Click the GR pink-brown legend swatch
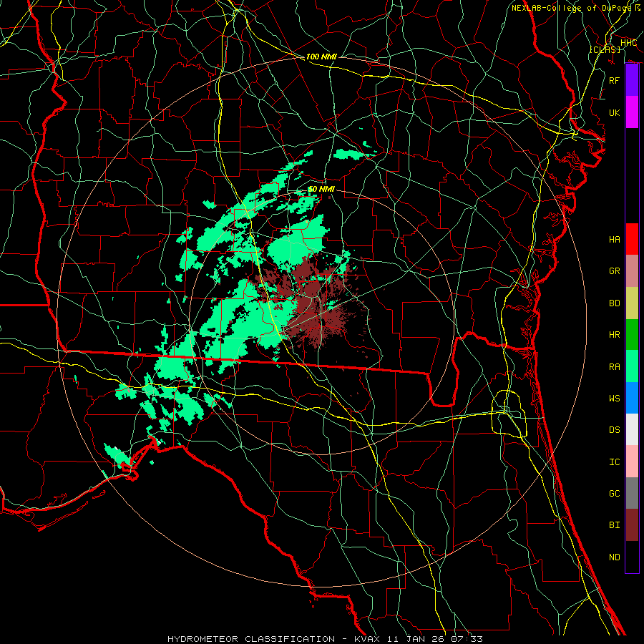 [632, 271]
